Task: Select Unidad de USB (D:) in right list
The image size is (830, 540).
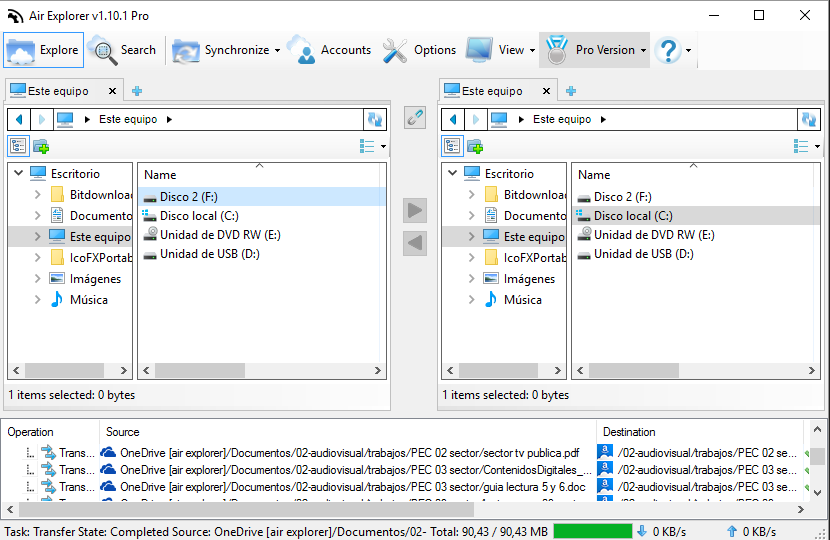Action: [x=696, y=254]
